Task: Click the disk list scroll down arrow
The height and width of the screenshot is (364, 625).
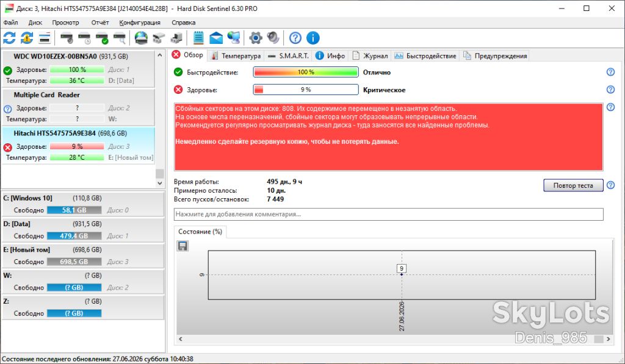Action: [x=160, y=183]
